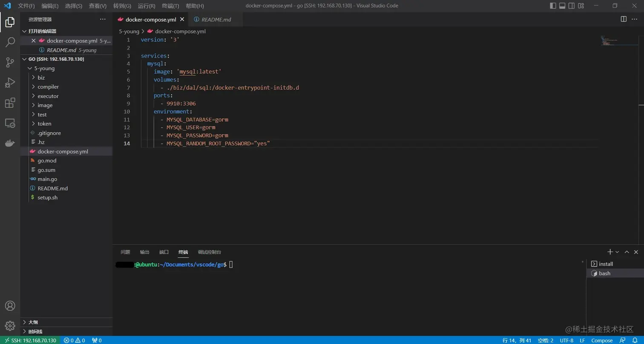Collapse the 打开的编辑器 section
644x344 pixels.
66,31
